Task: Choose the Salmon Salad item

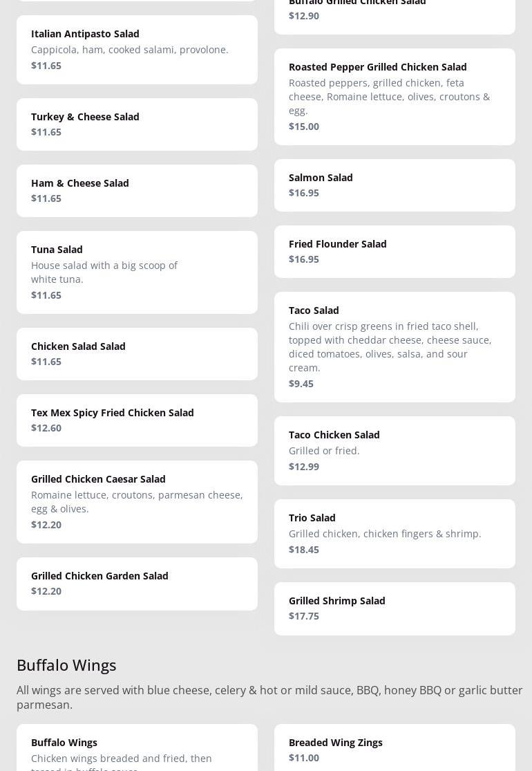Action: click(x=395, y=185)
